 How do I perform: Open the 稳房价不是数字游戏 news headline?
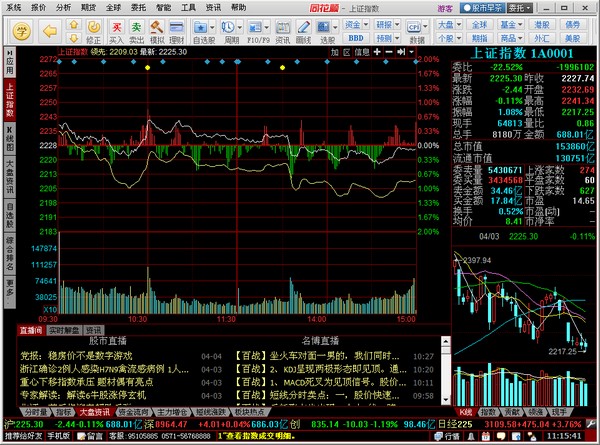(76, 355)
